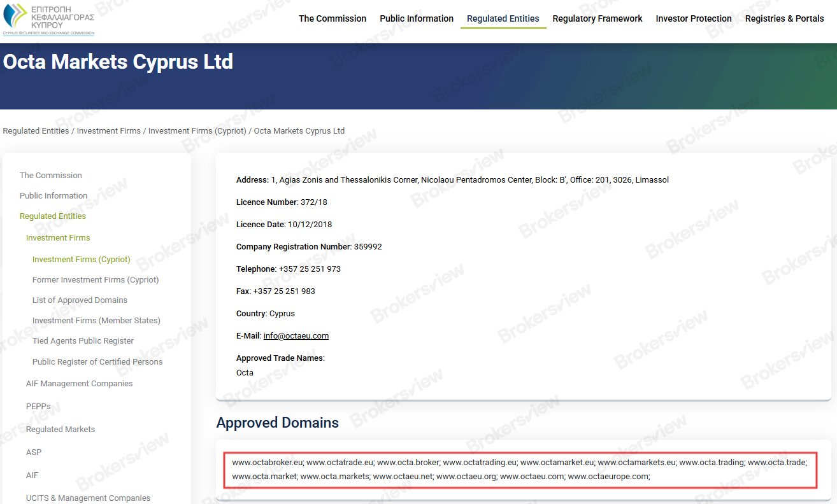This screenshot has width=837, height=504.
Task: Click the www.octa.market domain
Action: click(x=265, y=477)
